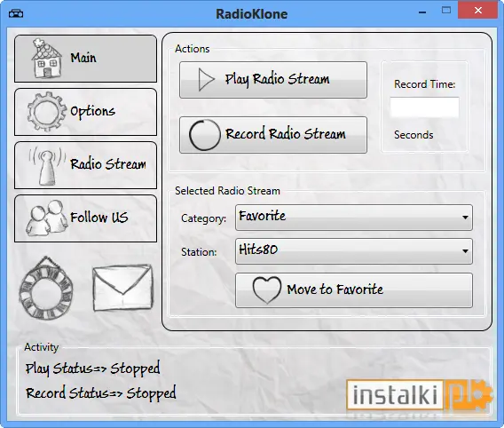Expand the Station dropdown showing Hits80

tap(354, 250)
